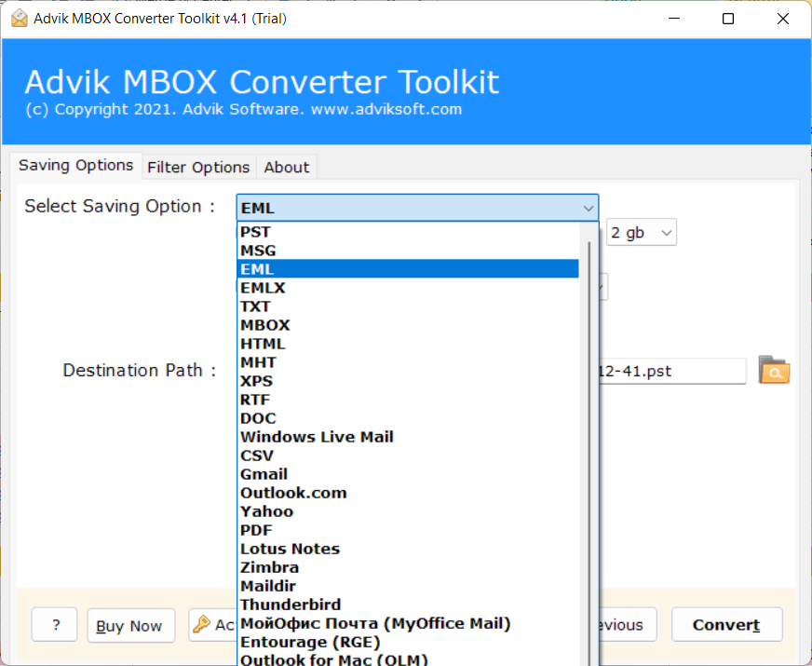Click the partly hidden Activate button
The width and height of the screenshot is (812, 666).
[x=212, y=625]
